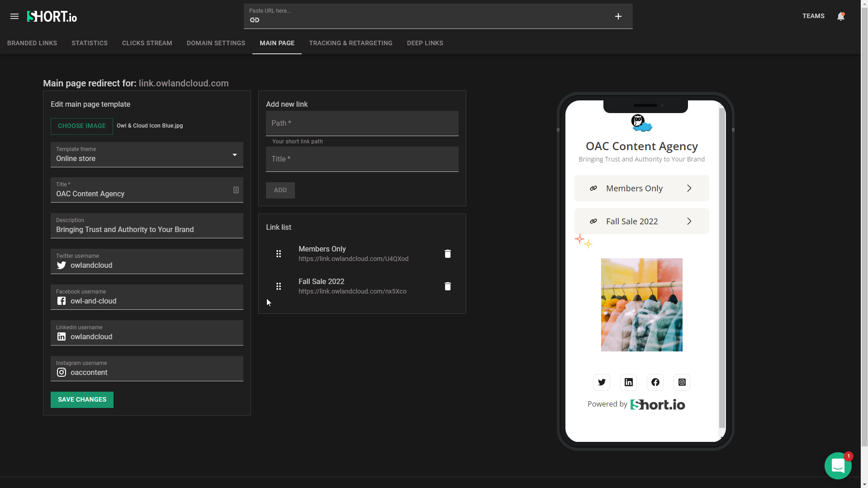Click Save Changes button
This screenshot has height=488, width=868.
click(82, 400)
